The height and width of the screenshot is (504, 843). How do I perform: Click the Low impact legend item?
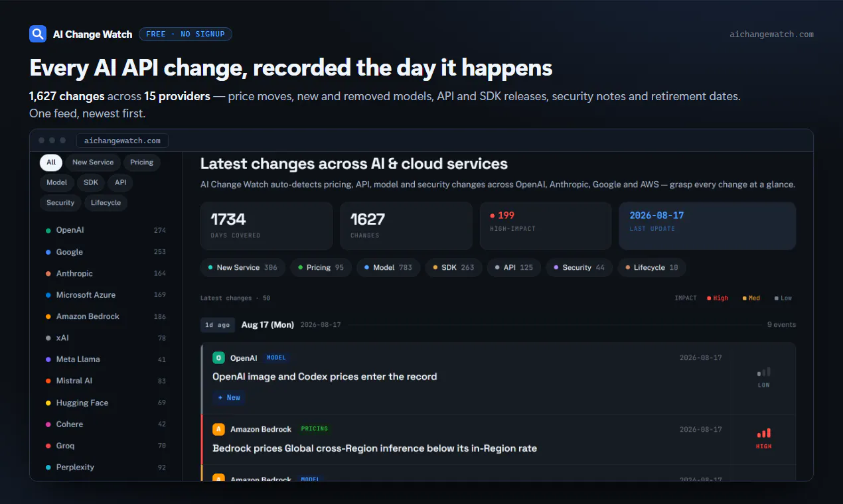[x=783, y=298]
